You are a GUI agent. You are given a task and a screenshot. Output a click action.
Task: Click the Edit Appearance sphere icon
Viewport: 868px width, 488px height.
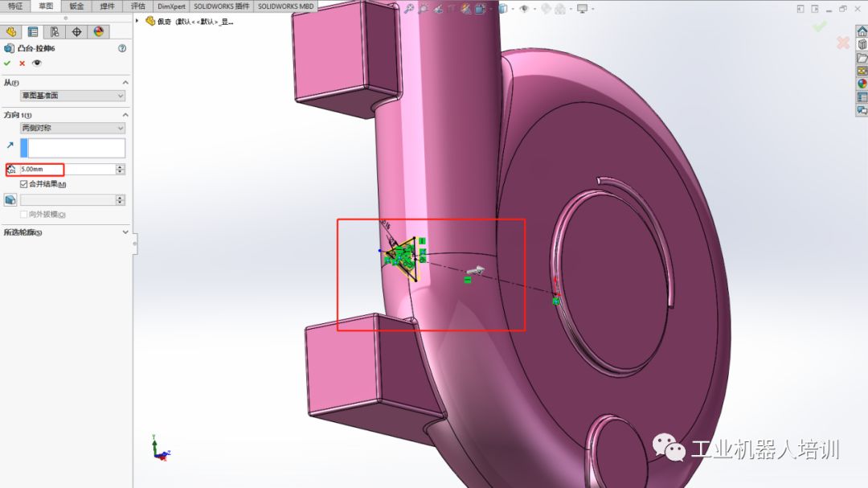[546, 9]
